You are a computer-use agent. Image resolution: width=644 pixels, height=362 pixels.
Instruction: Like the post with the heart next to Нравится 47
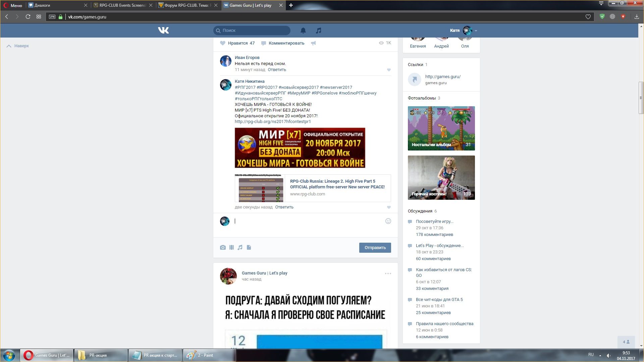(x=223, y=43)
